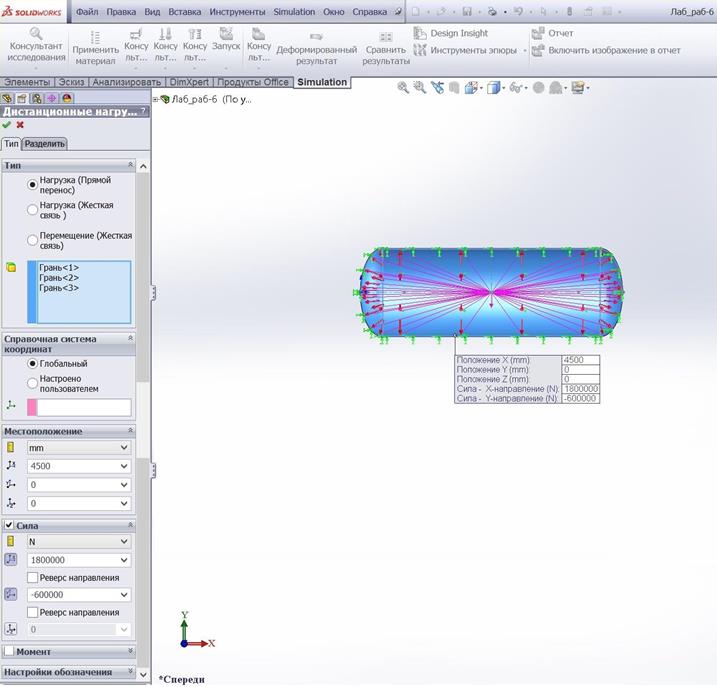717x687 pixels.
Task: Select Нагрузка (Жесткая связь) radio option
Action: coord(33,210)
